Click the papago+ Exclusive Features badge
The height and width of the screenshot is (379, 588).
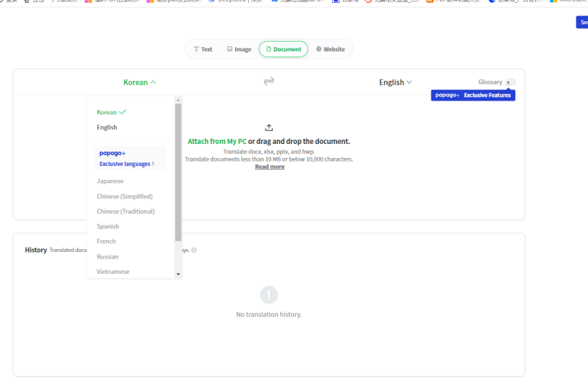(x=473, y=95)
